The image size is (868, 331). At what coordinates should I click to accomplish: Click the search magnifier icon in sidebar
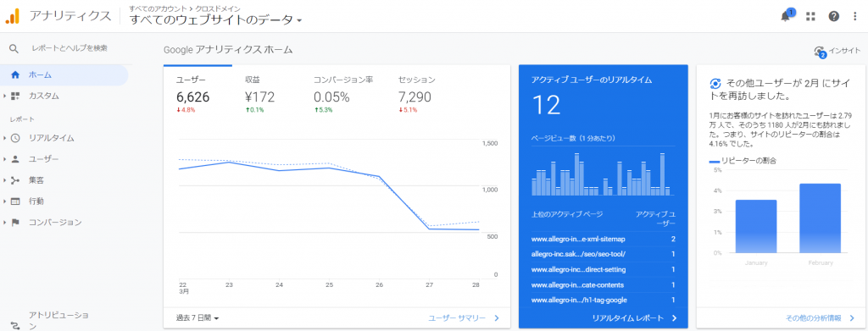pos(14,48)
